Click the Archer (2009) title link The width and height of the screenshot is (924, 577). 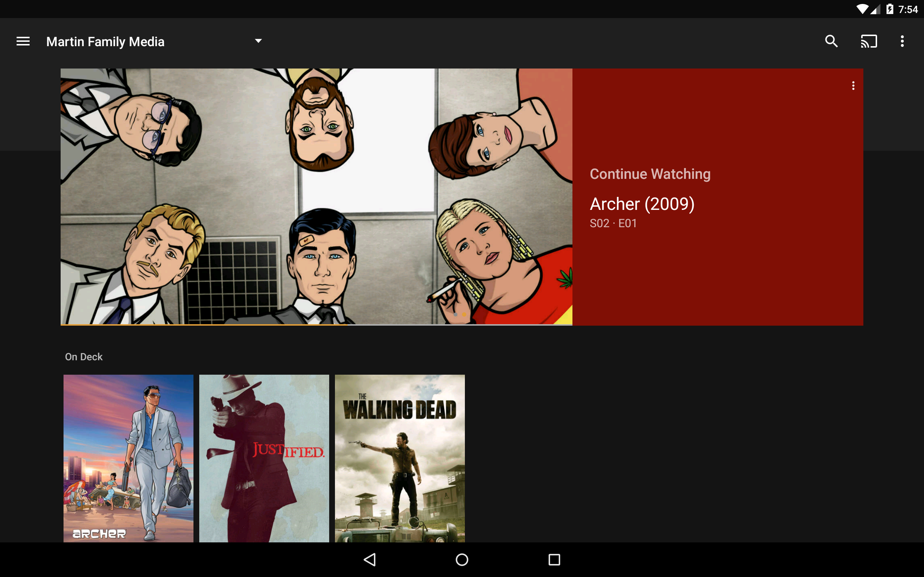[x=642, y=204]
